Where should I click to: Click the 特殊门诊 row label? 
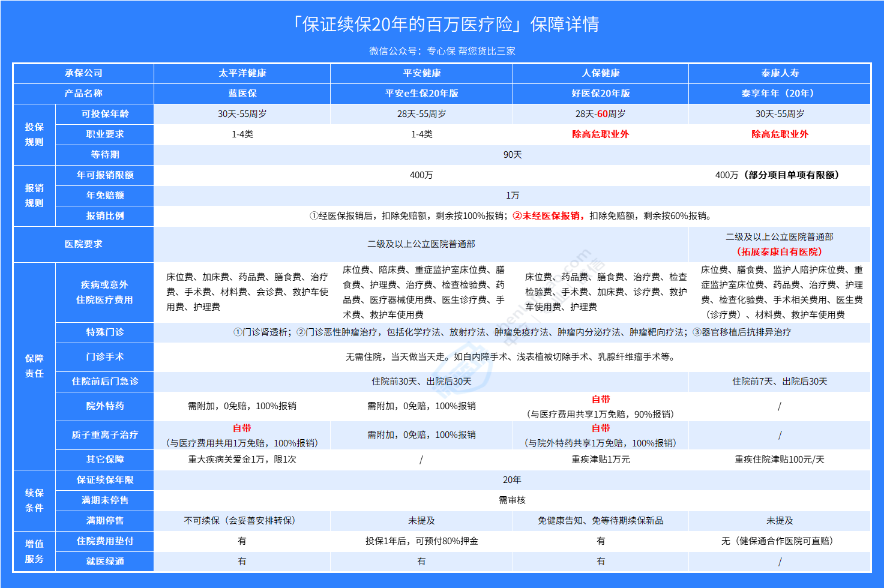105,332
